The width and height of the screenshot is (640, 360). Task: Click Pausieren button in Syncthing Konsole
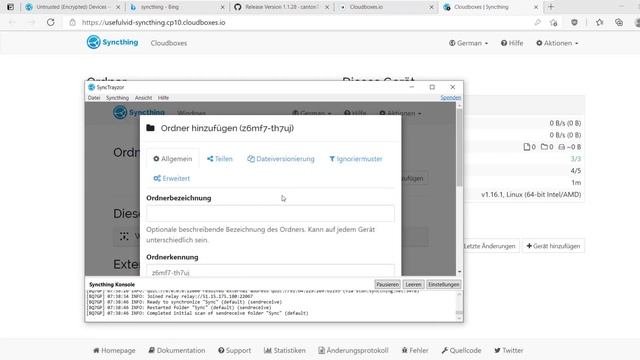click(387, 284)
